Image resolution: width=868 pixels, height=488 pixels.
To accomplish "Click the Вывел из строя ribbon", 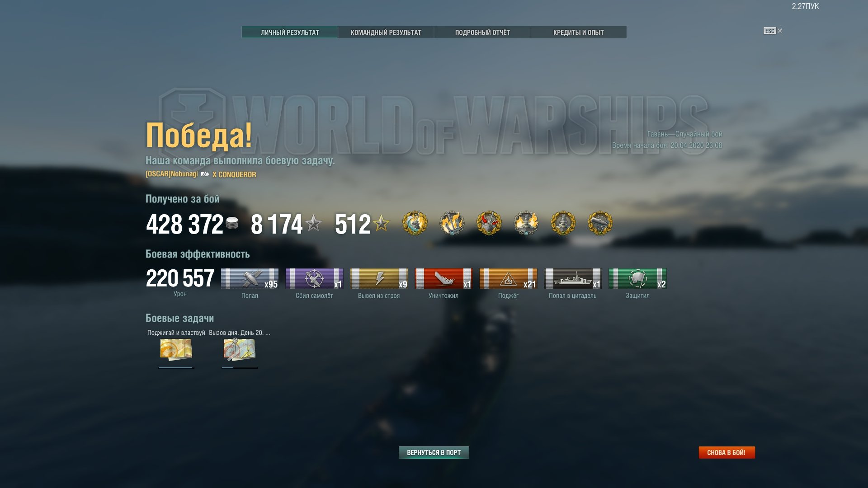I will pos(379,278).
